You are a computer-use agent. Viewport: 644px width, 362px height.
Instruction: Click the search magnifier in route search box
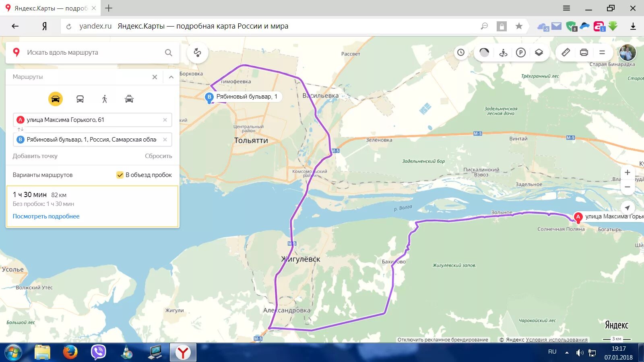click(169, 53)
